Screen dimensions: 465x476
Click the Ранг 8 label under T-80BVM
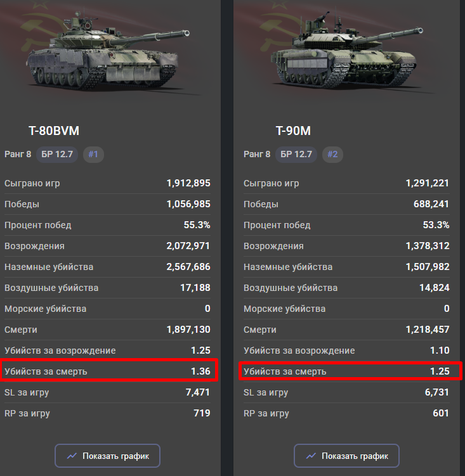click(18, 154)
